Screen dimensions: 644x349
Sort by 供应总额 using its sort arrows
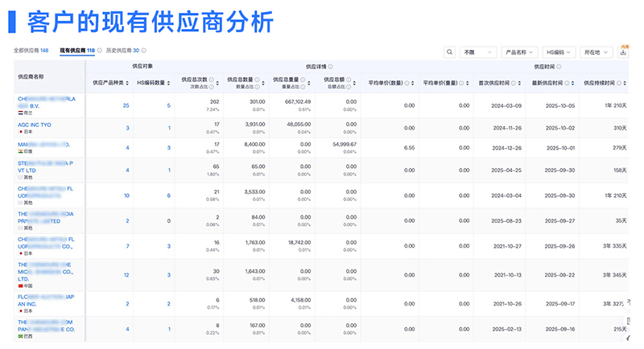[x=354, y=83]
